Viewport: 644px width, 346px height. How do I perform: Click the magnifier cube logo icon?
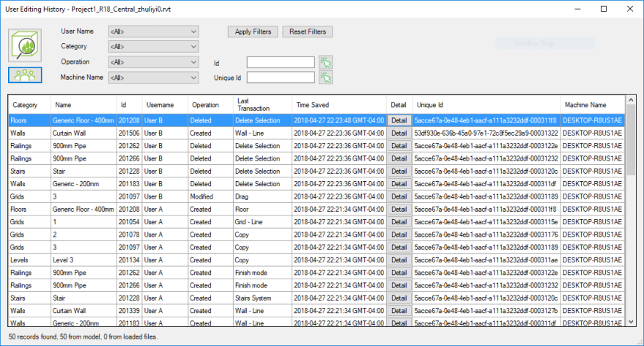click(25, 46)
